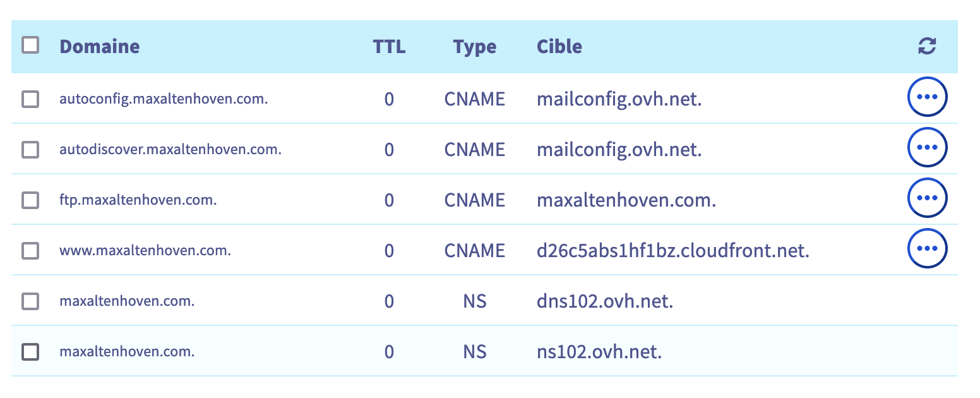Tick the ftp.maxaltenhoven.com row checkbox
The width and height of the screenshot is (980, 398).
[30, 200]
